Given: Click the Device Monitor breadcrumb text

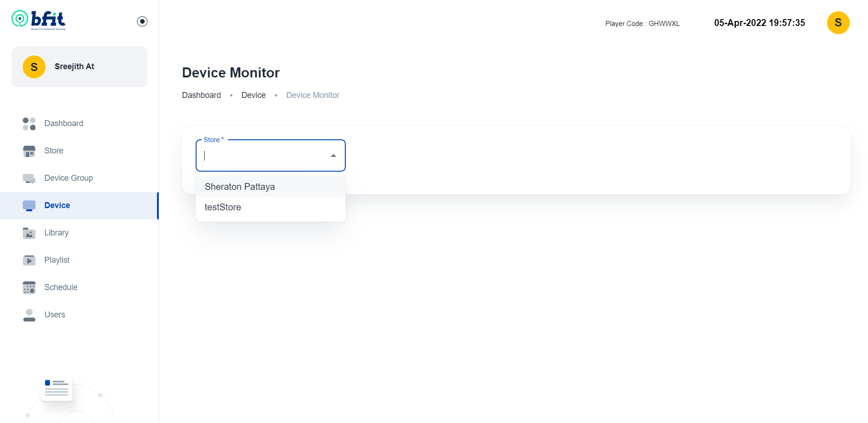Looking at the screenshot, I should (x=313, y=95).
